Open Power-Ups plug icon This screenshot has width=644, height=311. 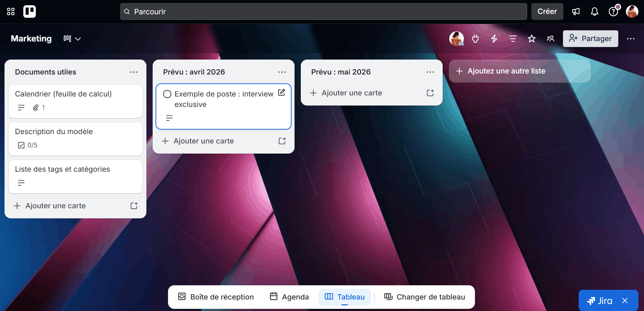coord(475,39)
